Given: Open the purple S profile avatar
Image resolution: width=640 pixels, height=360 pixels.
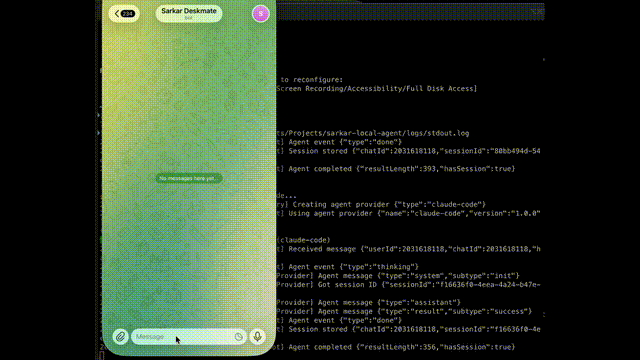Looking at the screenshot, I should click(x=260, y=13).
